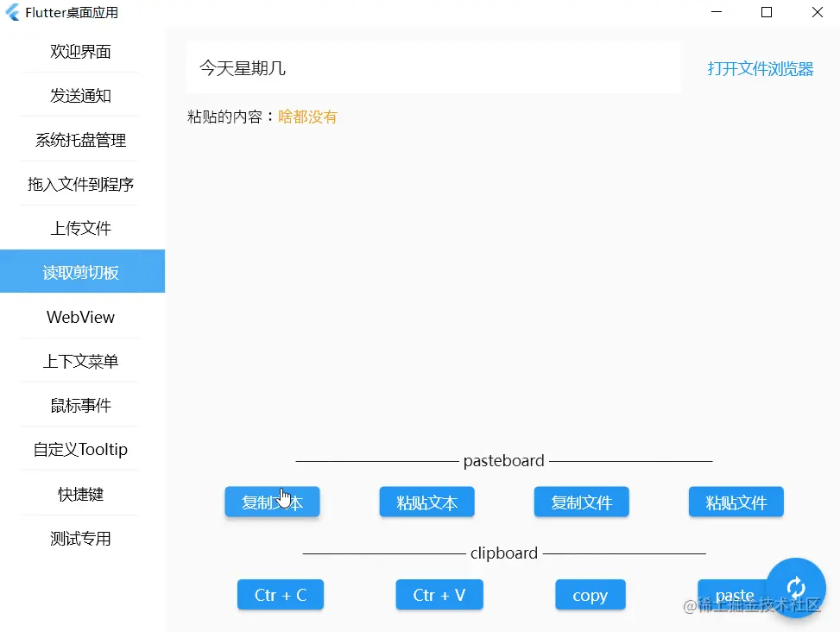840x632 pixels.
Task: Open the 欢迎界面 sidebar page
Action: [80, 52]
